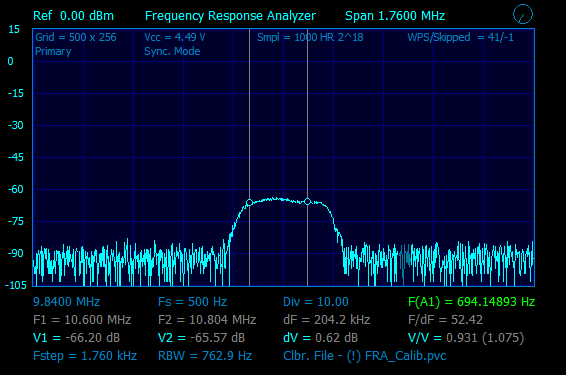This screenshot has width=566, height=375.
Task: Click the round dial indicator icon
Action: coord(523,14)
